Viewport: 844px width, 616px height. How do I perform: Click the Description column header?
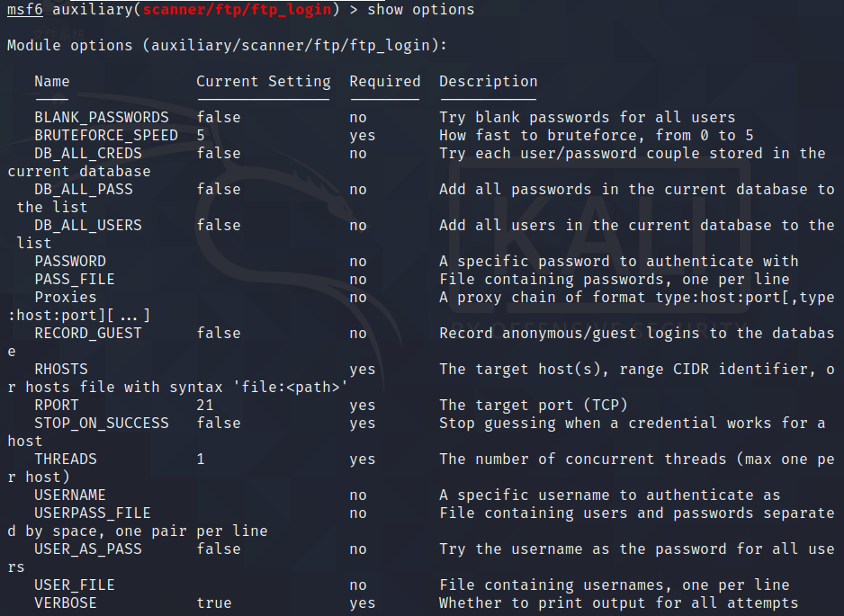(488, 81)
